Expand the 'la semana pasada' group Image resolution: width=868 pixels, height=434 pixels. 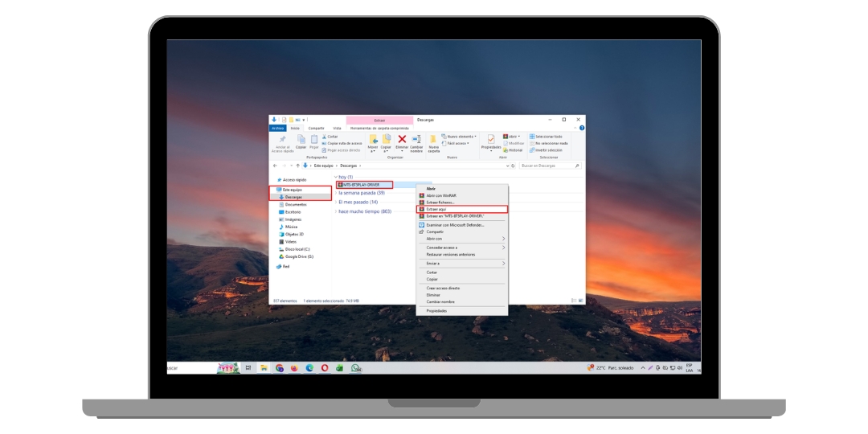336,193
